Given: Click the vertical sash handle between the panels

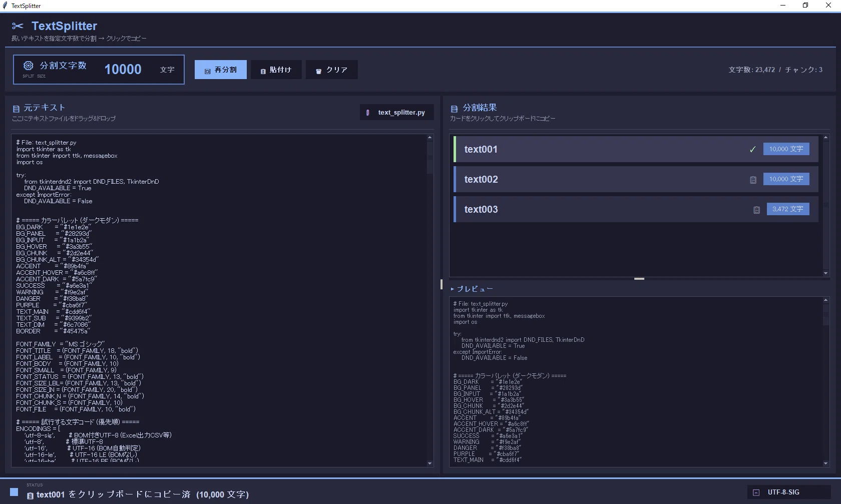Looking at the screenshot, I should (441, 284).
